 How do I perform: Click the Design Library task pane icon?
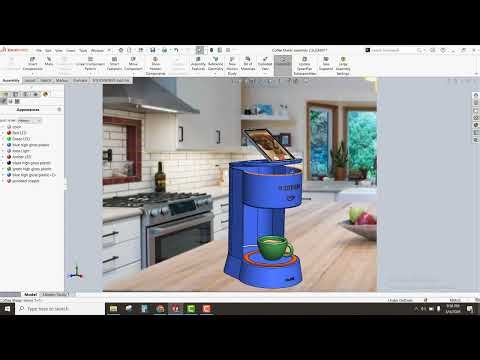[x=476, y=103]
